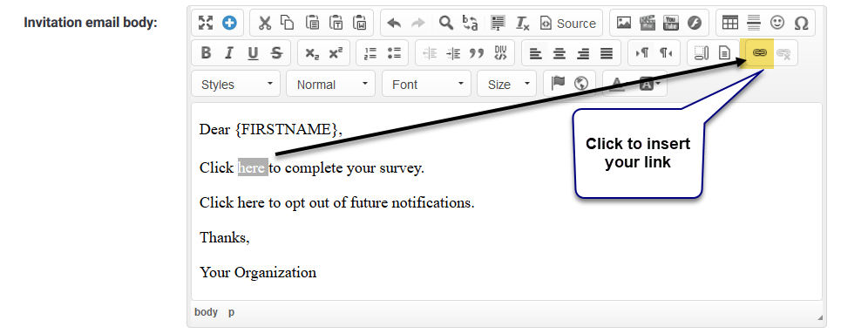Select the body element in path bar
868x334 pixels.
point(206,312)
